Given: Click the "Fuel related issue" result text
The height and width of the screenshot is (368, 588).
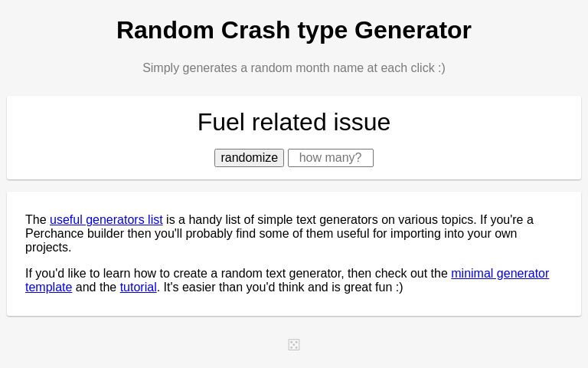Looking at the screenshot, I should (x=294, y=122).
